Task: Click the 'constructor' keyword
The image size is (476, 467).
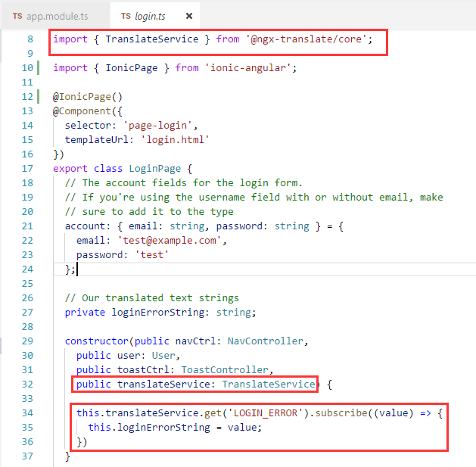Action: [x=97, y=341]
